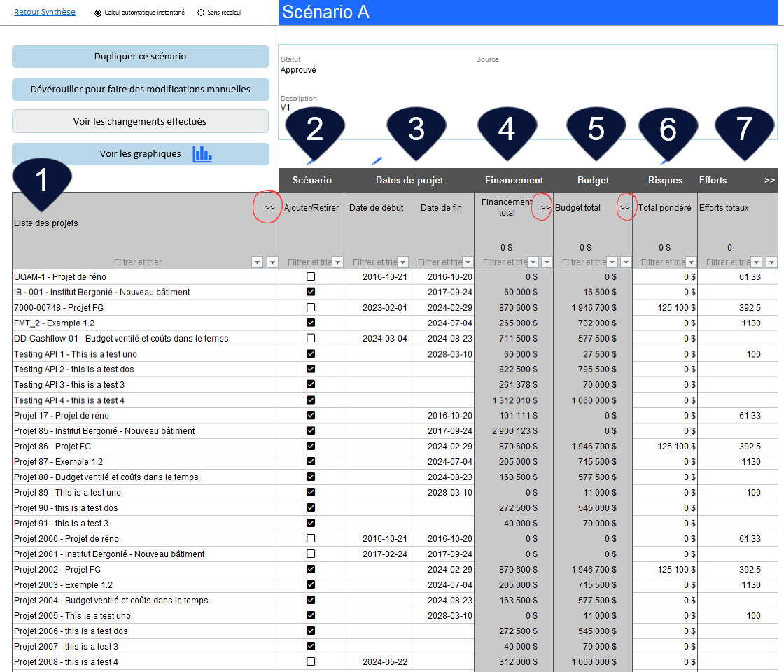Screen dimensions: 784x672
Task: Open Date de fin filter dropdown
Action: (x=468, y=262)
